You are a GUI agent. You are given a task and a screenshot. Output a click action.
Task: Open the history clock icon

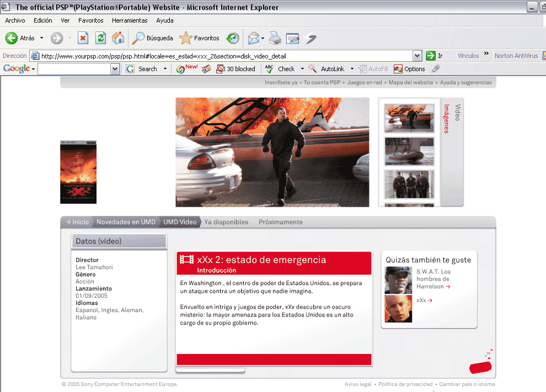233,38
